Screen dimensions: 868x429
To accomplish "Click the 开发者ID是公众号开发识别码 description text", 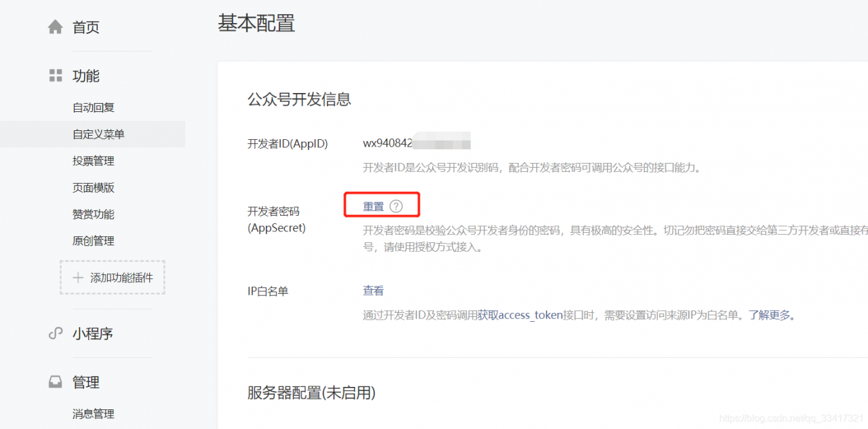I will [x=532, y=167].
